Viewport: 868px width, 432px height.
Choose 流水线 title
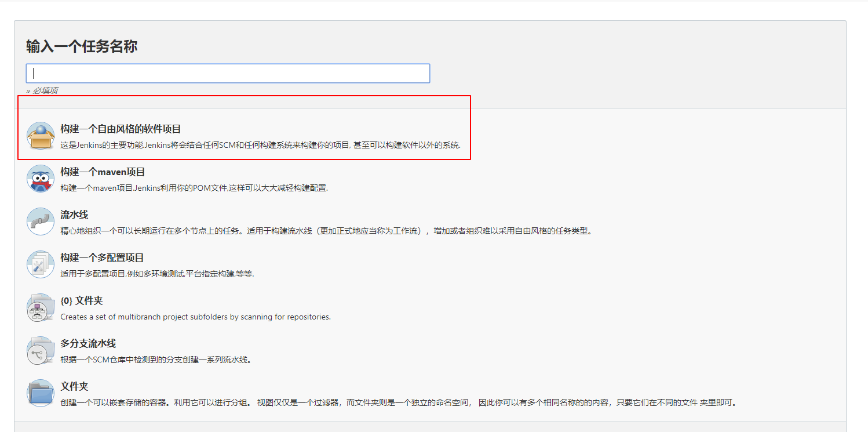pos(74,215)
